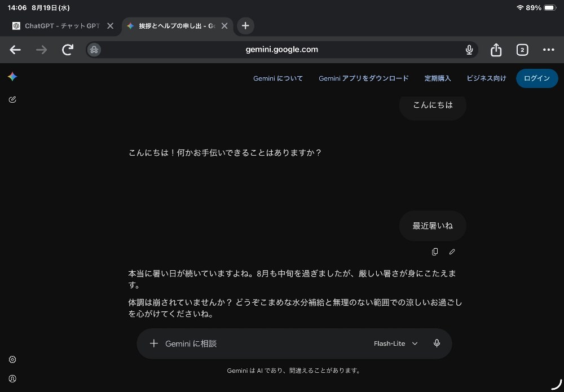Reload the Gemini page
Screen dimensions: 564x392
tap(68, 50)
